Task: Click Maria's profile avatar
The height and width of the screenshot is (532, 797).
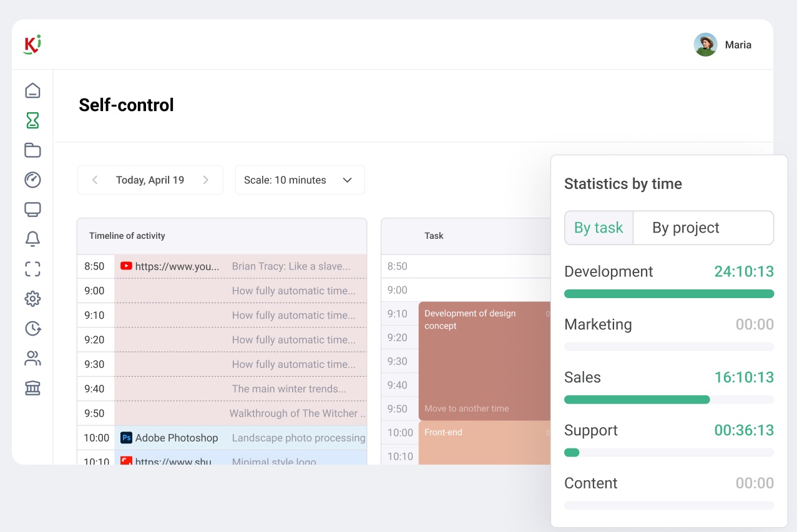Action: [705, 45]
